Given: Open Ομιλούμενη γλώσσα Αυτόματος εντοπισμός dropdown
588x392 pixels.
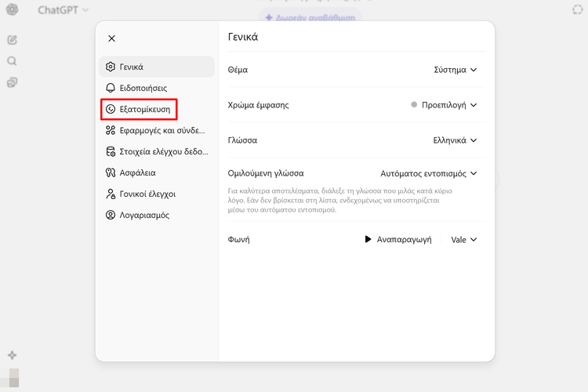Looking at the screenshot, I should pyautogui.click(x=429, y=173).
